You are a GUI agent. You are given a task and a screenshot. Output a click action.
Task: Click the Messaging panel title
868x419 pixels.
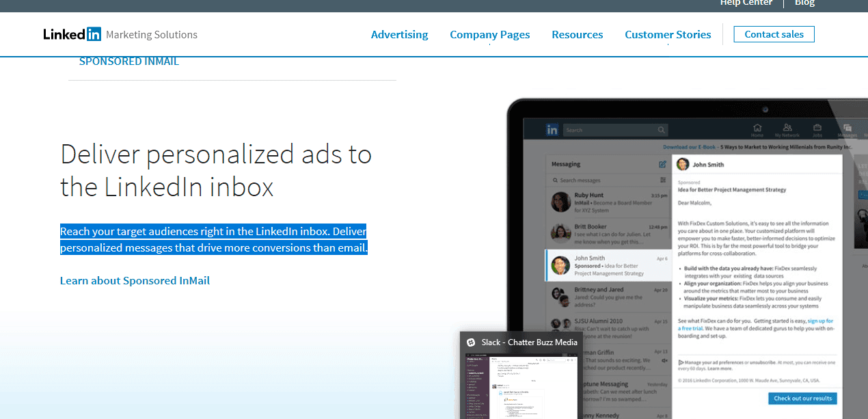click(x=566, y=164)
